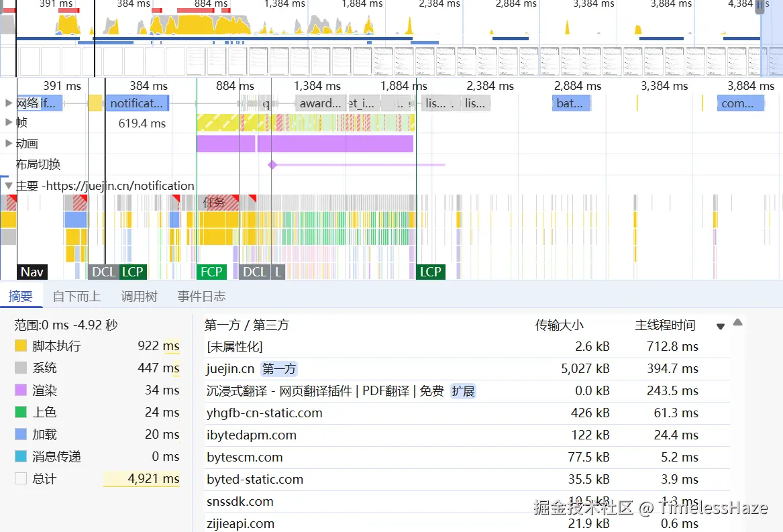The width and height of the screenshot is (783, 532).
Task: Click the scrollbar up arrow
Action: [x=737, y=323]
